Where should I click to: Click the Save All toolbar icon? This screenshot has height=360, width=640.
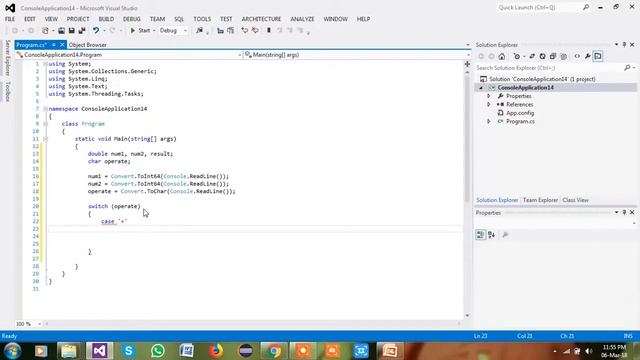[x=82, y=31]
